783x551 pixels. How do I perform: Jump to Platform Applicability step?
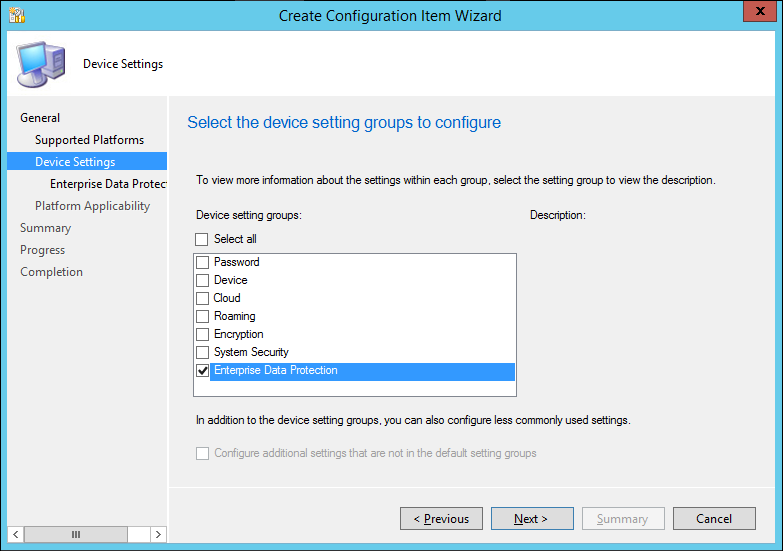point(92,206)
